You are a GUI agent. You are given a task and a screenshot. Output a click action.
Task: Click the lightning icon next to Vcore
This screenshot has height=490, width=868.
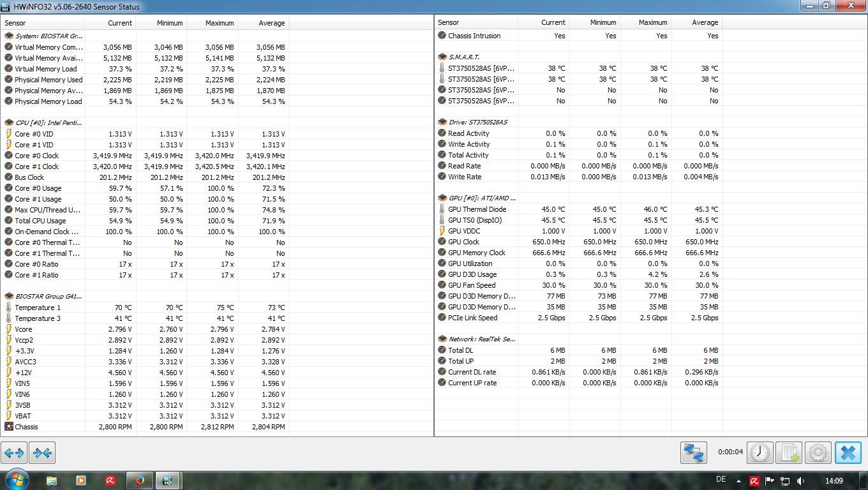click(9, 329)
